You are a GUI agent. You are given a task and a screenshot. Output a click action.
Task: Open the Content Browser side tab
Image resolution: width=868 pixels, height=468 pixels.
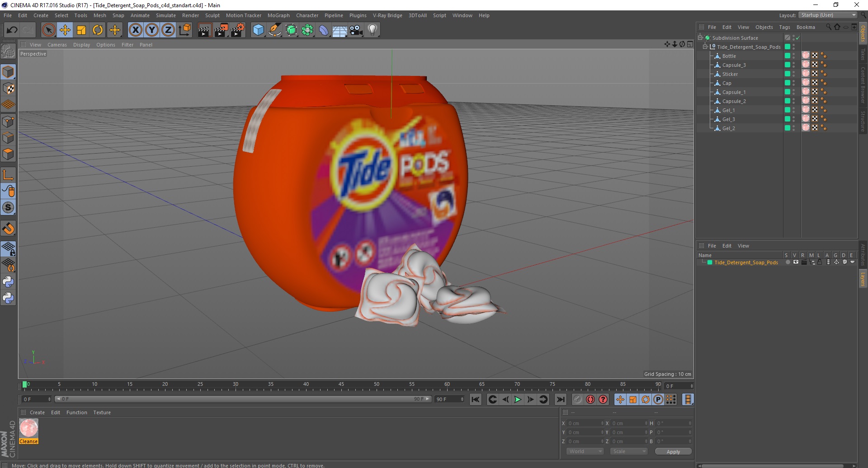863,85
